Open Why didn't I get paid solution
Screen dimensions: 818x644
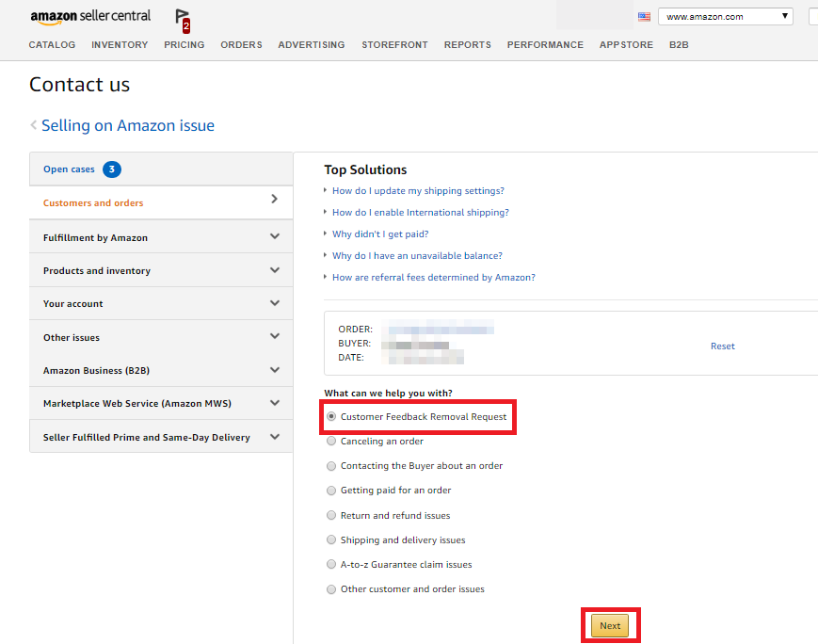380,234
